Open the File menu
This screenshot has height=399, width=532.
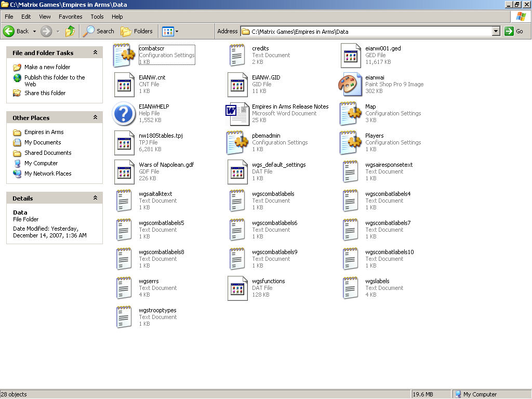coord(9,17)
